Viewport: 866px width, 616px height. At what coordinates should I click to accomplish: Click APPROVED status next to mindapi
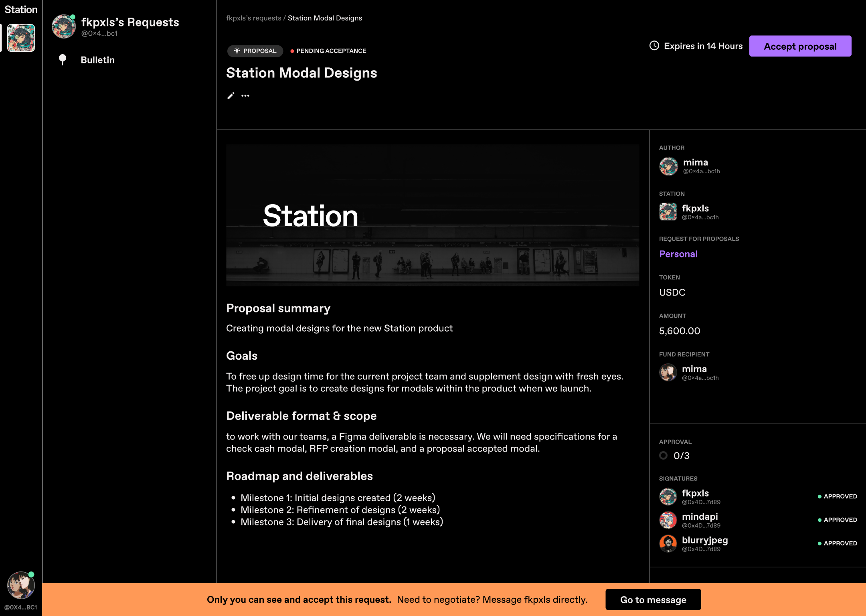pyautogui.click(x=837, y=520)
